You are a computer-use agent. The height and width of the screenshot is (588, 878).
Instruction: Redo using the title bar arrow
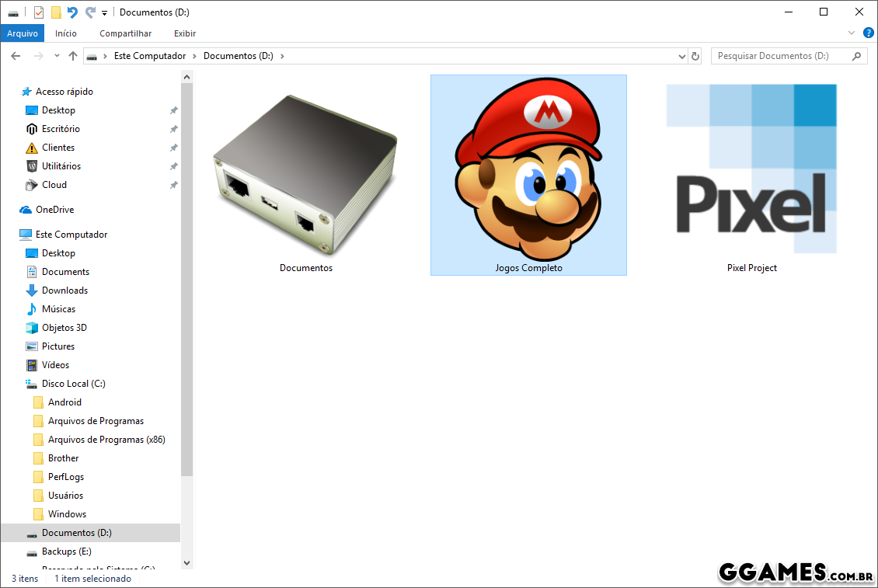90,12
